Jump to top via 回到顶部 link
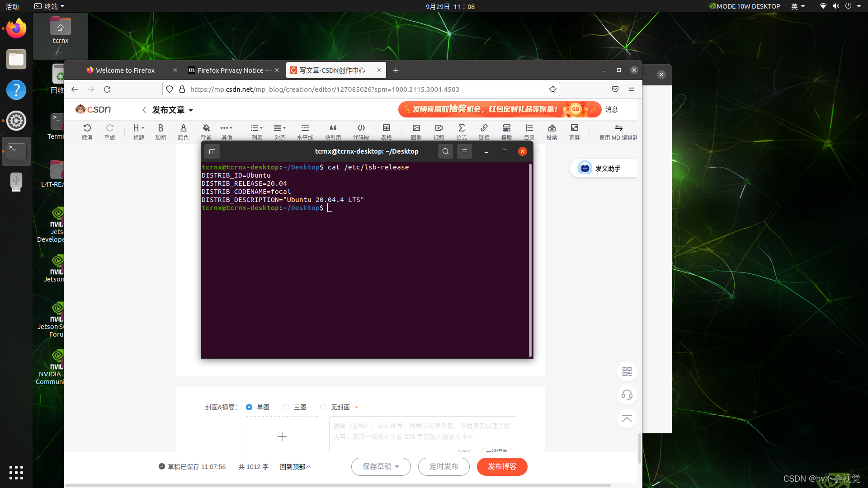The width and height of the screenshot is (868, 488). [x=296, y=467]
